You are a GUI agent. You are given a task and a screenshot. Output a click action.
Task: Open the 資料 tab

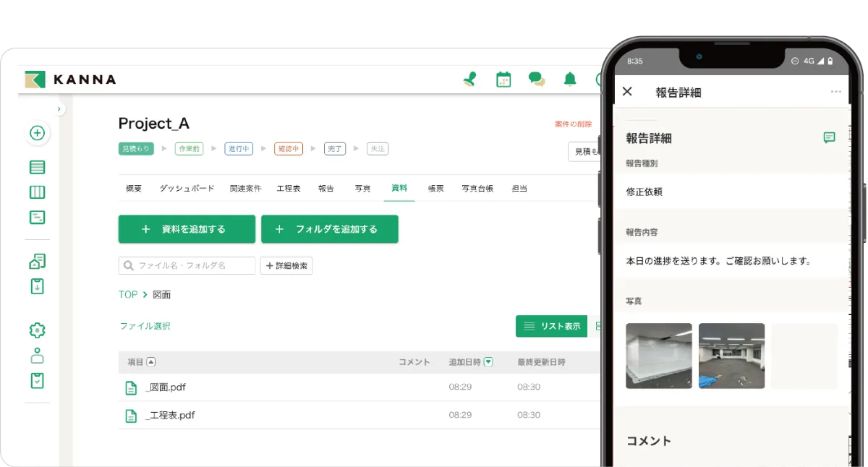399,188
